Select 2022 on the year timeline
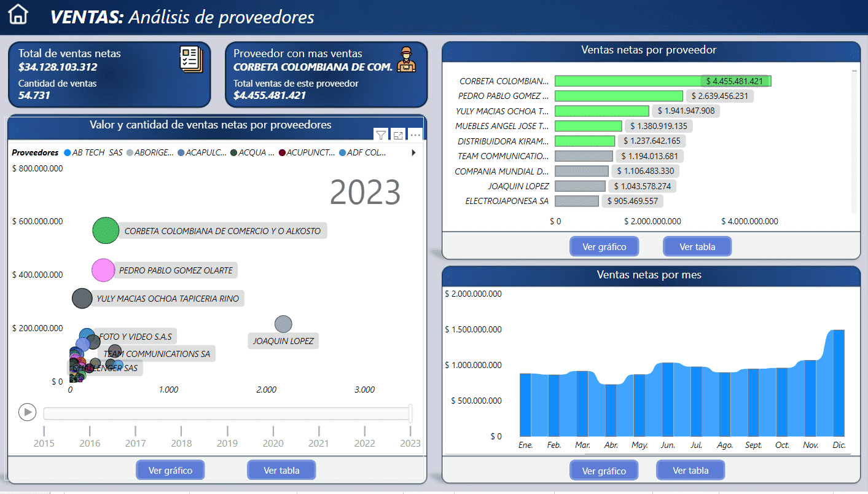The width and height of the screenshot is (868, 494). coord(365,444)
